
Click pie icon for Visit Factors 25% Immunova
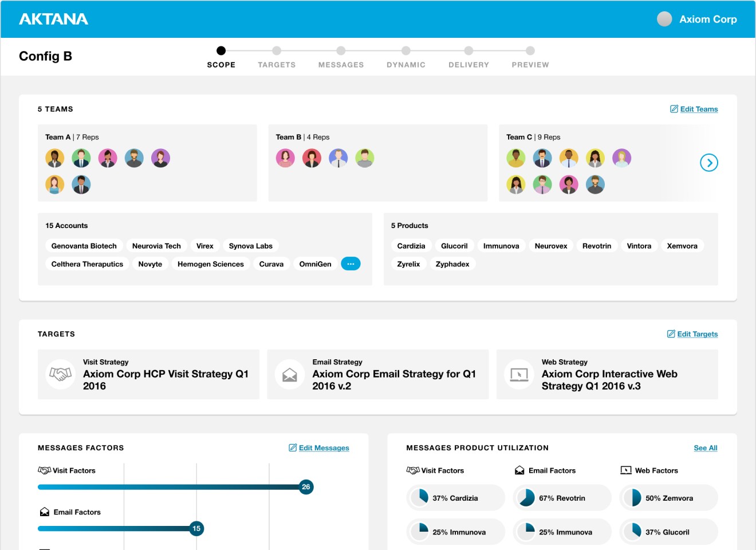pos(420,532)
